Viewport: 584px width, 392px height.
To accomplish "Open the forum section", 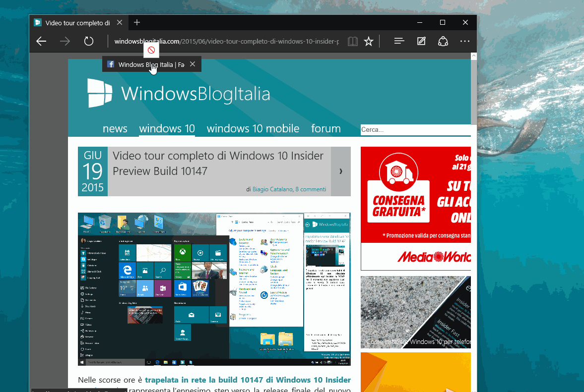I will 326,129.
